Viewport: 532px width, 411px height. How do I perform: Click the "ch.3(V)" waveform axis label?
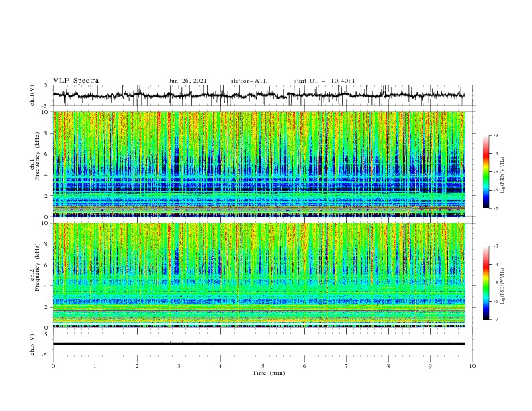pos(32,345)
